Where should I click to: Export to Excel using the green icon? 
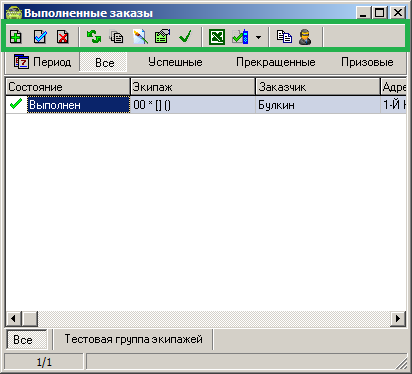pos(217,37)
